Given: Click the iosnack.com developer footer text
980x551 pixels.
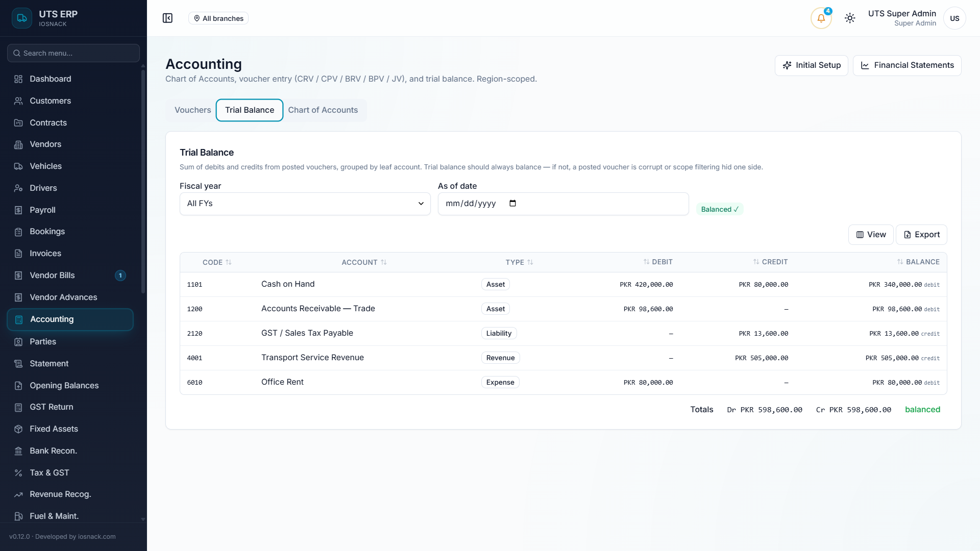Looking at the screenshot, I should (x=97, y=537).
